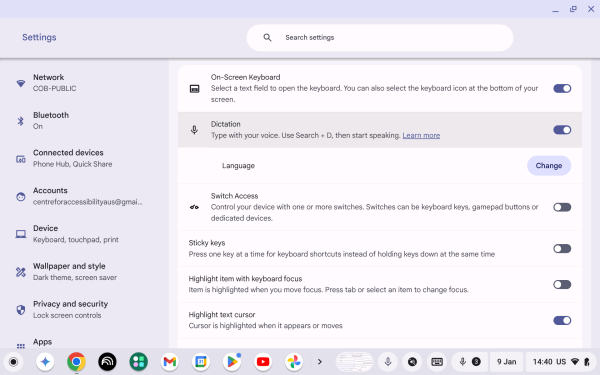The width and height of the screenshot is (600, 375).
Task: Turn off the On-Screen Keyboard toggle
Action: point(562,88)
